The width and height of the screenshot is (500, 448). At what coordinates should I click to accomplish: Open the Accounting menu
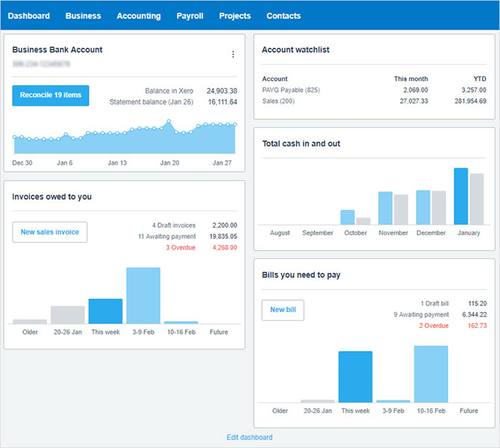tap(139, 16)
